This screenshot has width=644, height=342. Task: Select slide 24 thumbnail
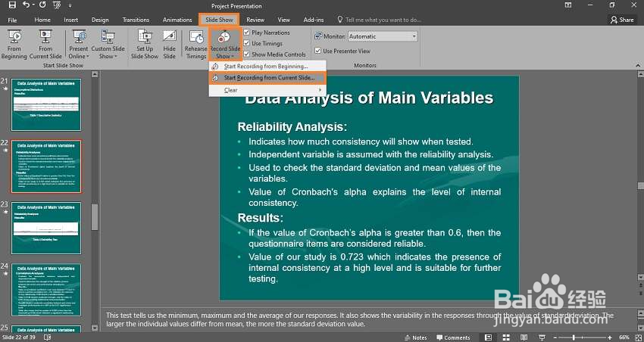click(46, 290)
